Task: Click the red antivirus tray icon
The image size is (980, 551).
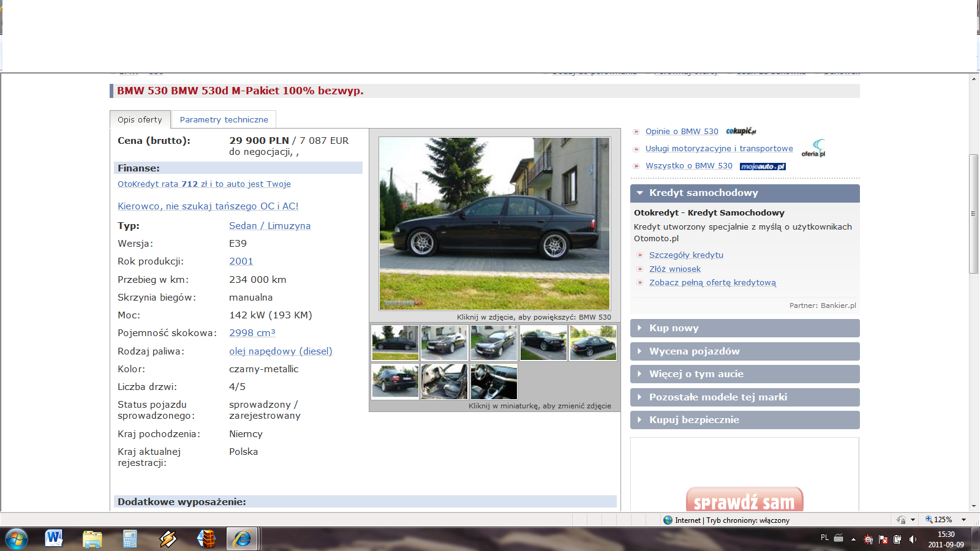Action: (x=869, y=539)
